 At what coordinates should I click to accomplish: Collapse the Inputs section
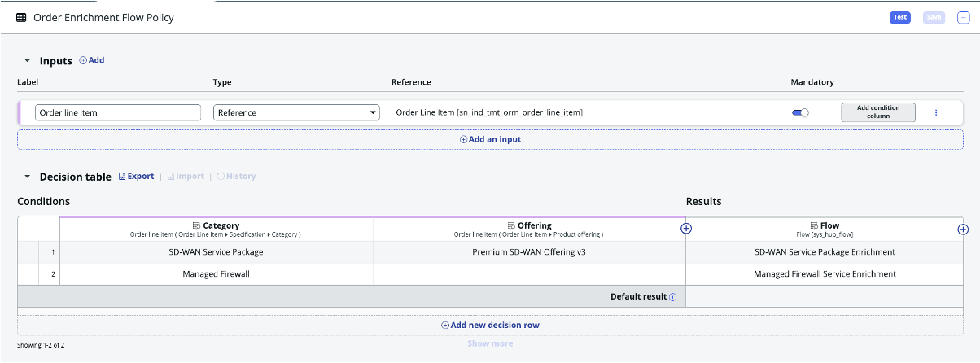[x=27, y=61]
